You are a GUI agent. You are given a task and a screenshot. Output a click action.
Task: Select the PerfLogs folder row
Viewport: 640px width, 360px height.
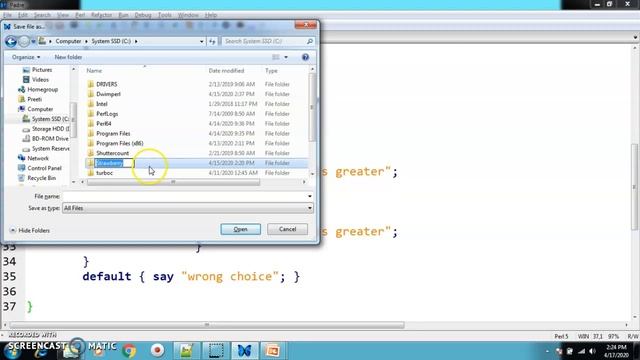point(197,113)
